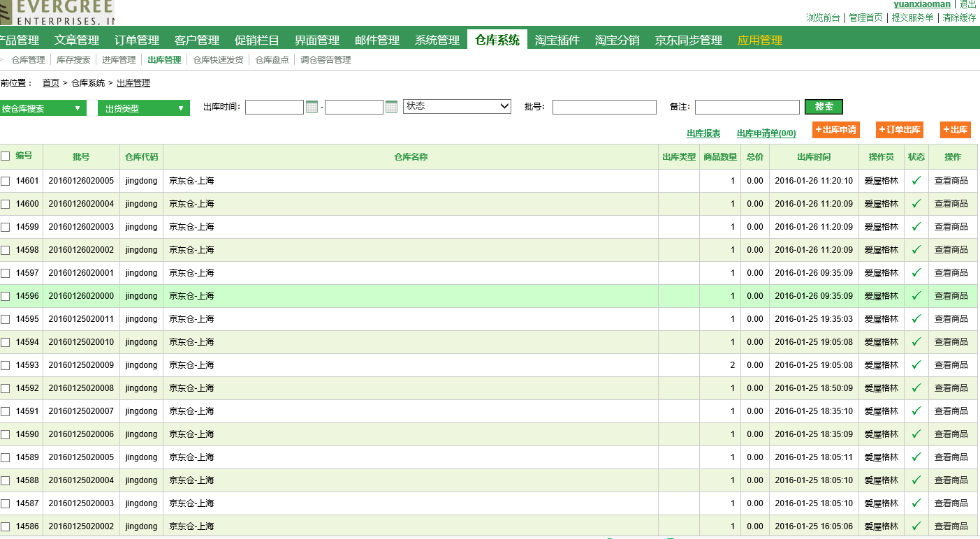Click the 出库时间 column header

(x=814, y=157)
